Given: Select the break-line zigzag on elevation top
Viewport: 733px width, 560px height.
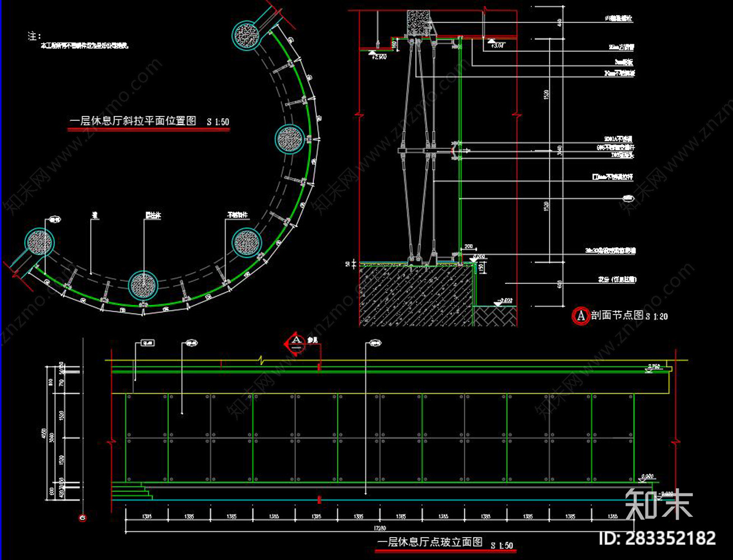Looking at the screenshot, I should [x=259, y=361].
